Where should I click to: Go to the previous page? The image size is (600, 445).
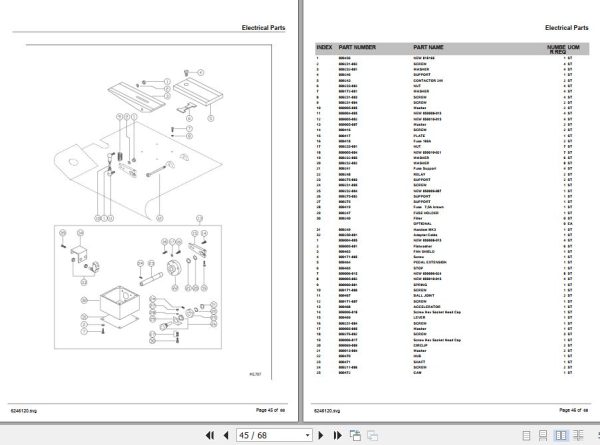(x=226, y=435)
